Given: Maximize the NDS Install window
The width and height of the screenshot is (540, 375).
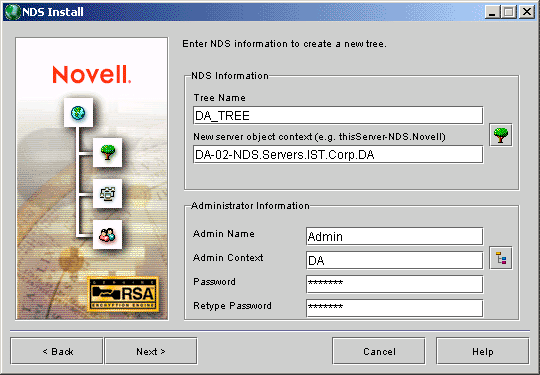Looking at the screenshot, I should [x=509, y=12].
